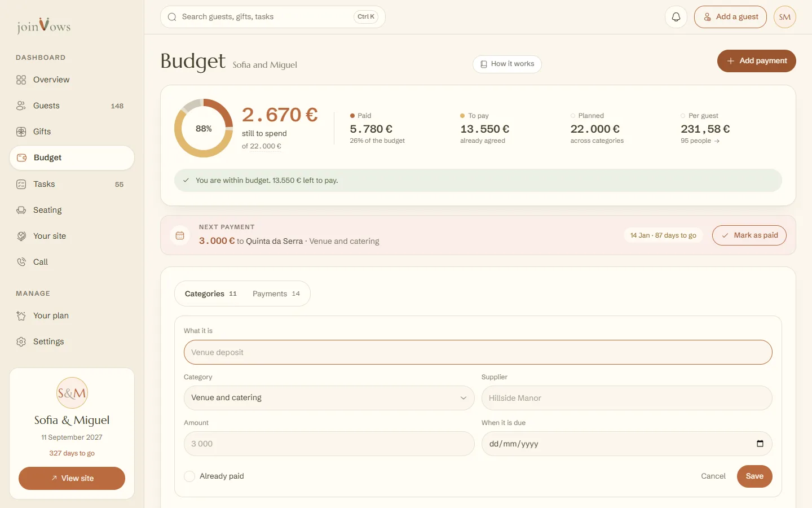Click the Tasks checklist icon
The image size is (812, 508).
21,184
